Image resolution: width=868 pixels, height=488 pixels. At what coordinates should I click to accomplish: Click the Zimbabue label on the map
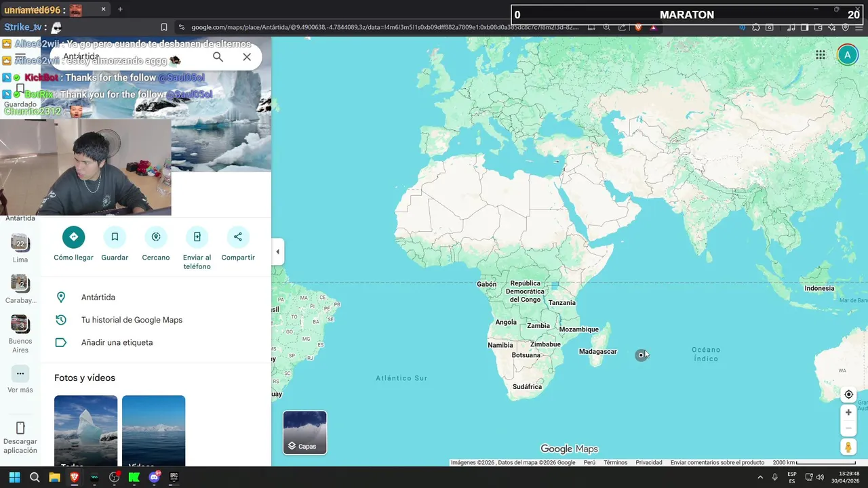coord(545,344)
